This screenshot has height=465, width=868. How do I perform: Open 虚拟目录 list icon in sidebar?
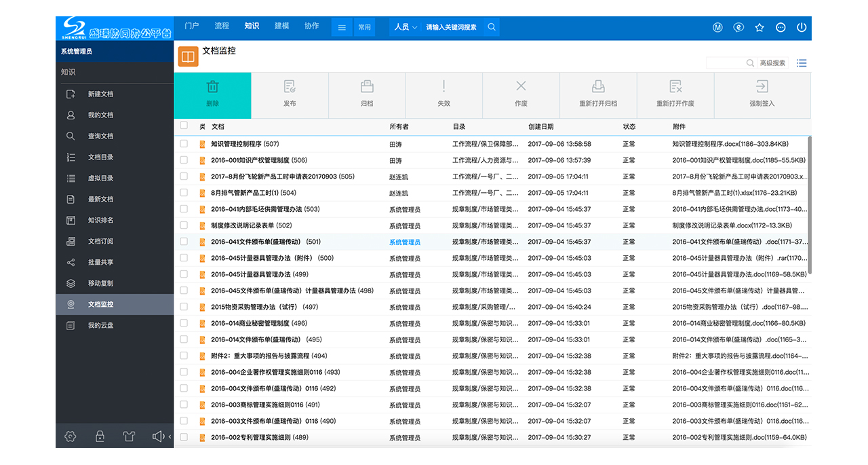click(71, 179)
